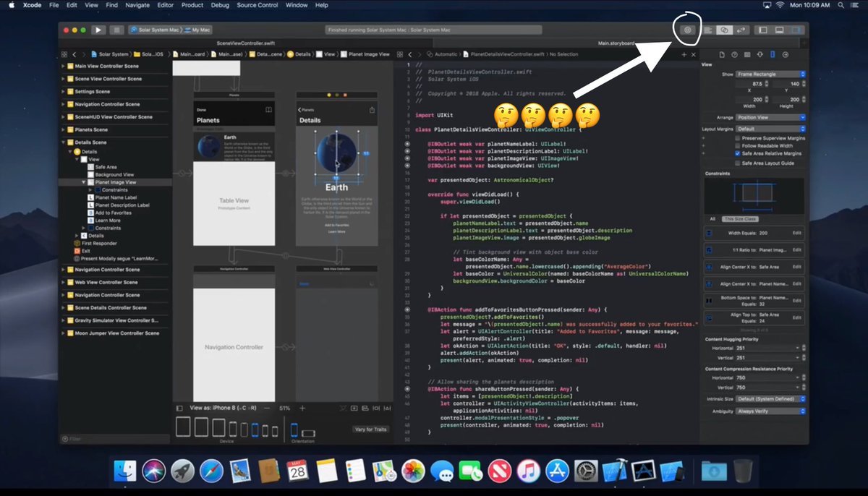Expand Constraints under Planet Image View

[90, 190]
